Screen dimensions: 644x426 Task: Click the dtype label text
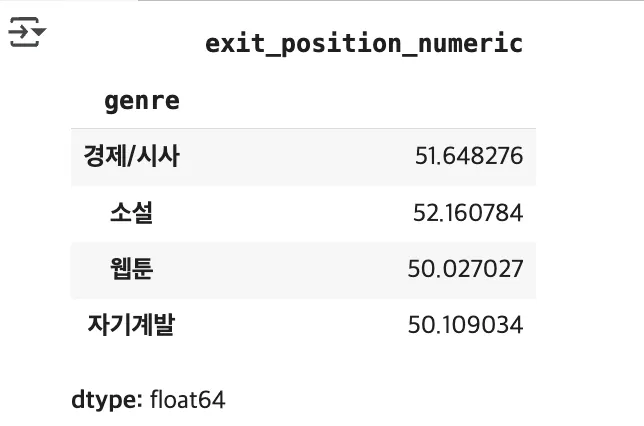107,400
